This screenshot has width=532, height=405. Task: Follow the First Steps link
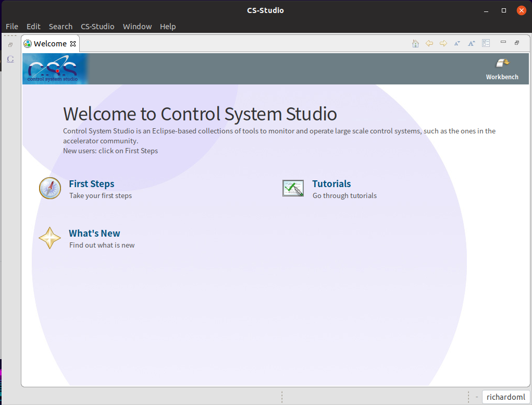(x=91, y=183)
